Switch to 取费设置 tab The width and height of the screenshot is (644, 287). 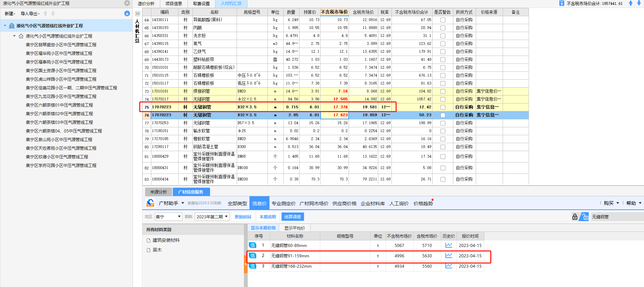point(201,4)
